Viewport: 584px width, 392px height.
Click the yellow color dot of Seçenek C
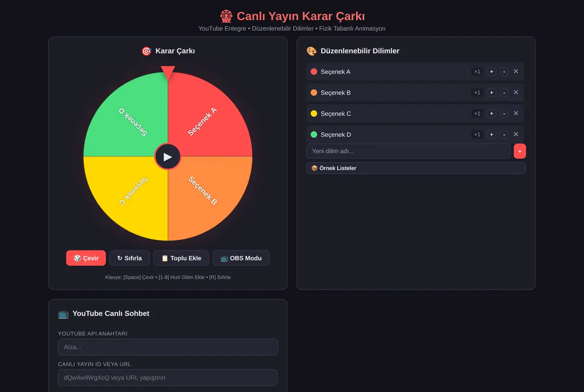[314, 113]
